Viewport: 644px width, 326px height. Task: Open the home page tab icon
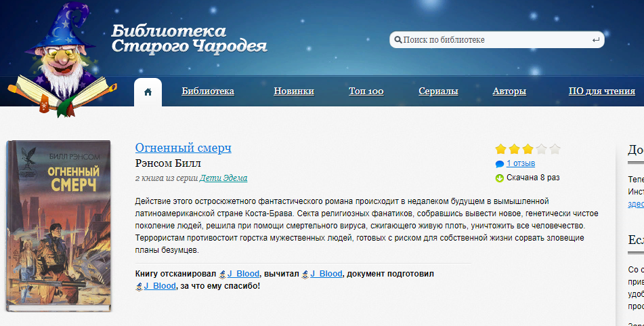(x=148, y=91)
